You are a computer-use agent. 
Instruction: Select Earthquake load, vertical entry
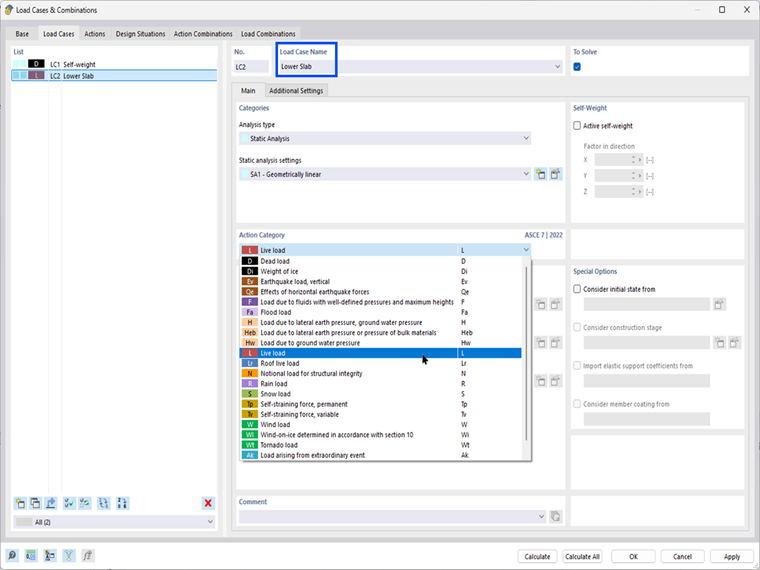coord(381,282)
